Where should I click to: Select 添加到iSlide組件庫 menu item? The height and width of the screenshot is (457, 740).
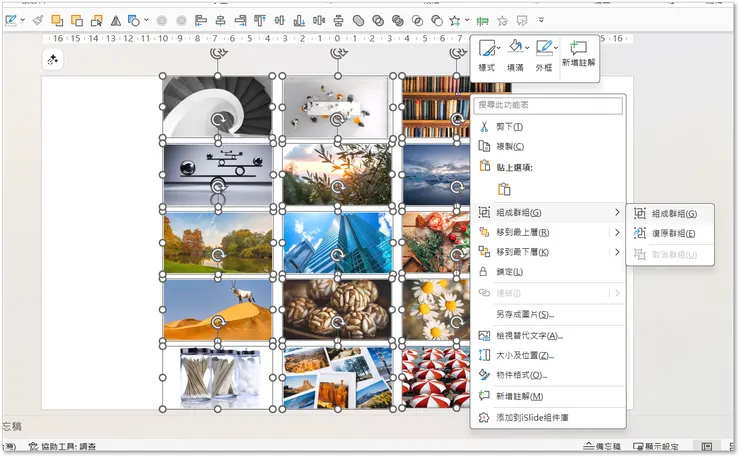(x=549, y=417)
